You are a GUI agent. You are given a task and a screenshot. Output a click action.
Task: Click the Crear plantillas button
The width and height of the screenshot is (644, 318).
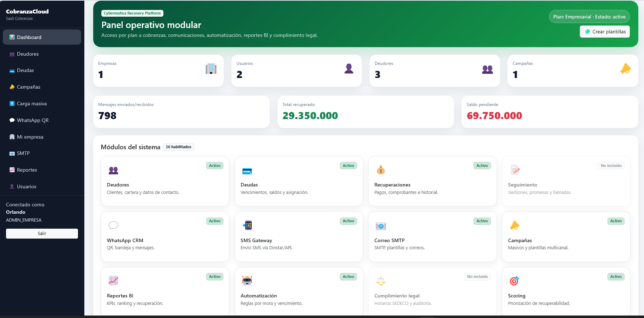tap(605, 32)
